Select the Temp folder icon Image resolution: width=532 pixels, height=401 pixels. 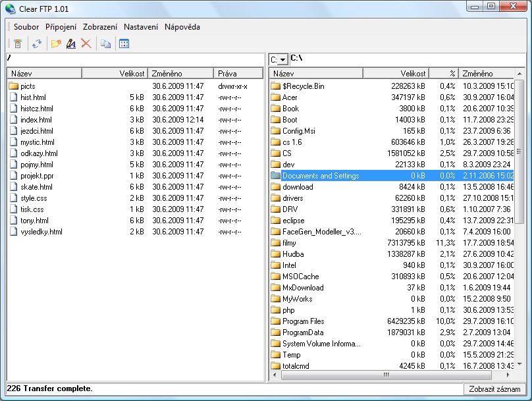pyautogui.click(x=275, y=355)
